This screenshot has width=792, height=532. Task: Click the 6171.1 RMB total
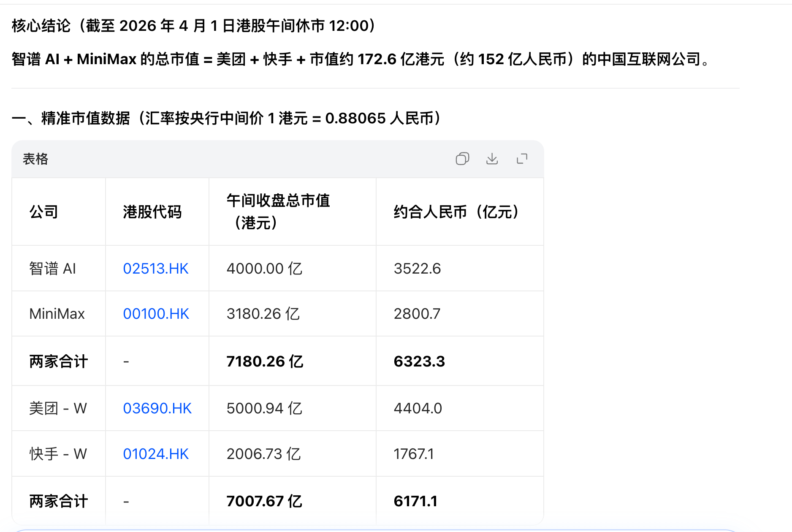click(415, 501)
